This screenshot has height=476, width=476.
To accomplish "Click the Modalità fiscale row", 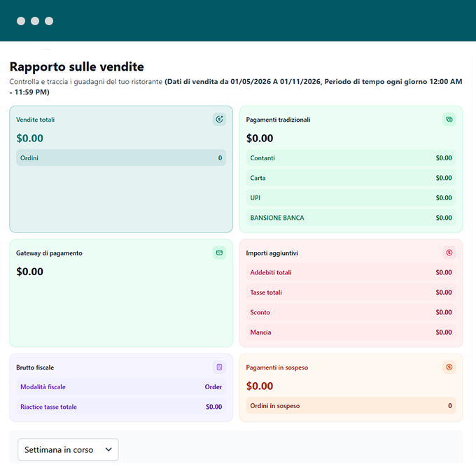I will click(x=120, y=387).
